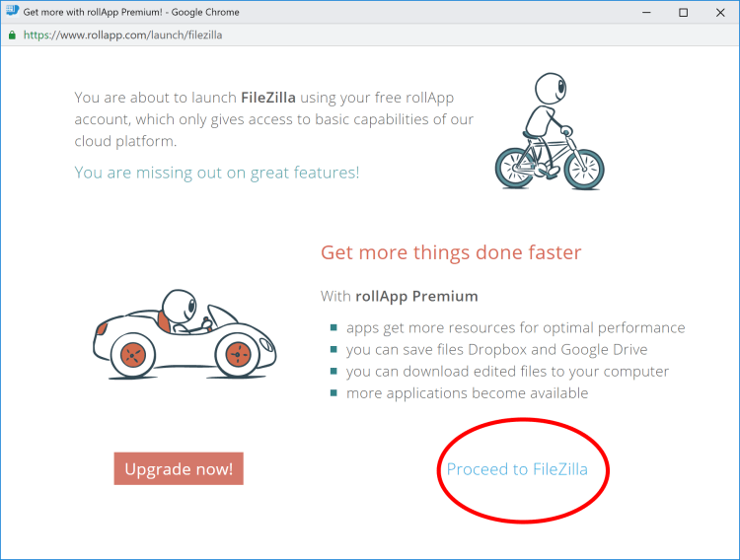The width and height of the screenshot is (740, 560).
Task: Minimize the Chrome popup window
Action: coord(646,12)
